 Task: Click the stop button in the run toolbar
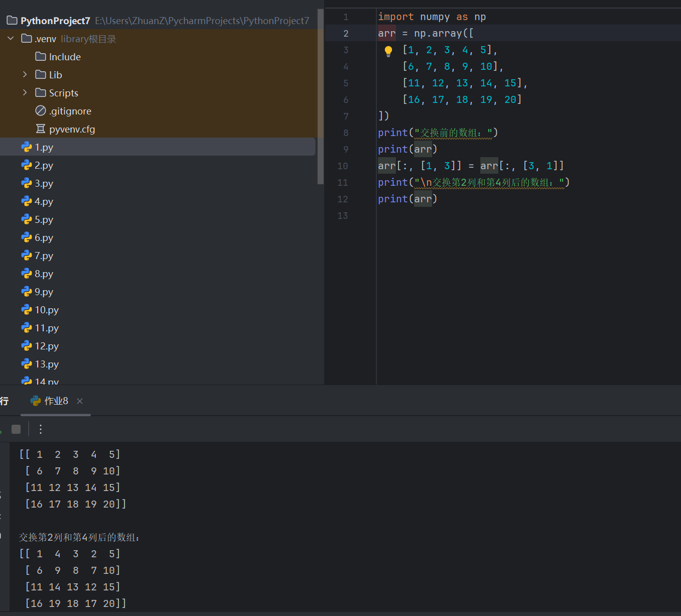[x=16, y=429]
